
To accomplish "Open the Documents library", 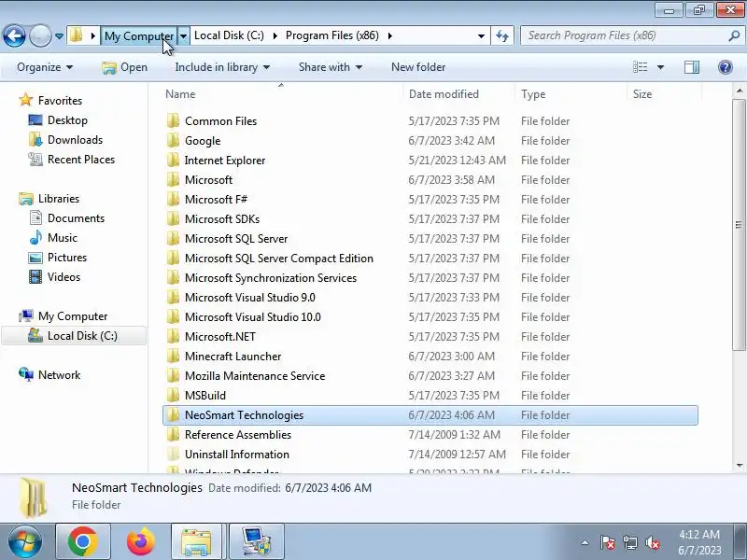I will (76, 218).
